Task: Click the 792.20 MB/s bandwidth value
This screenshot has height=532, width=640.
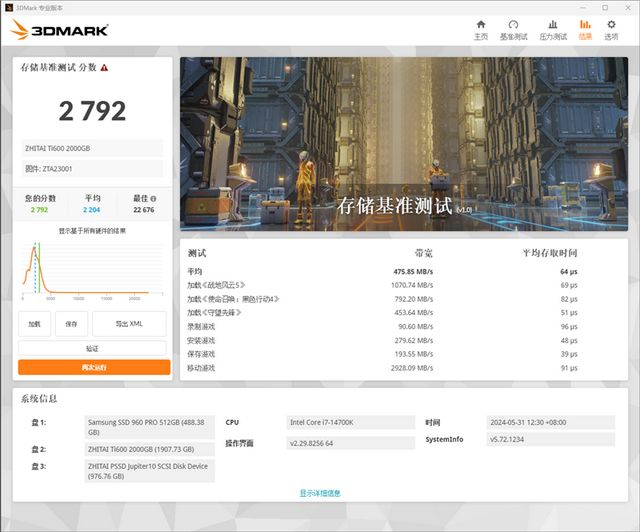Action: [x=414, y=299]
